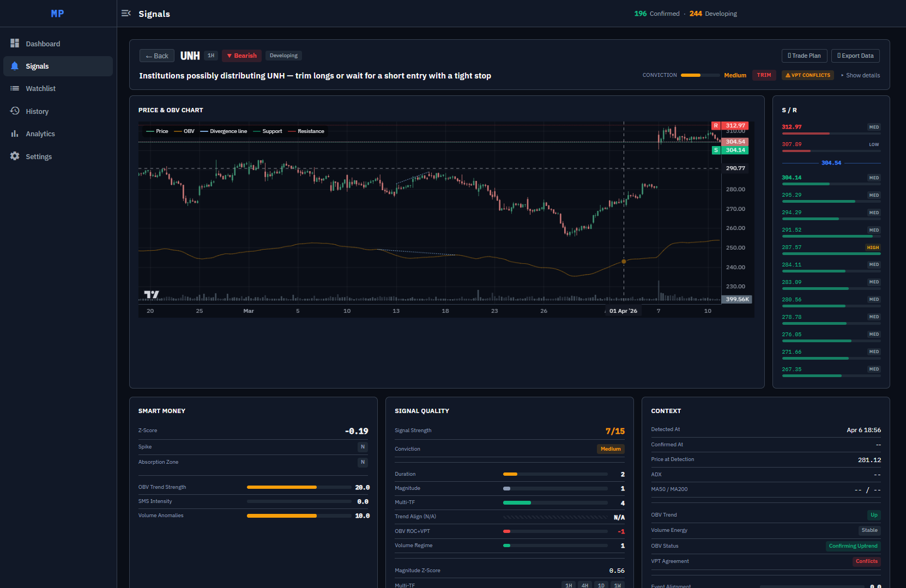The image size is (906, 588).
Task: Open Watchlist via its list icon
Action: (15, 88)
